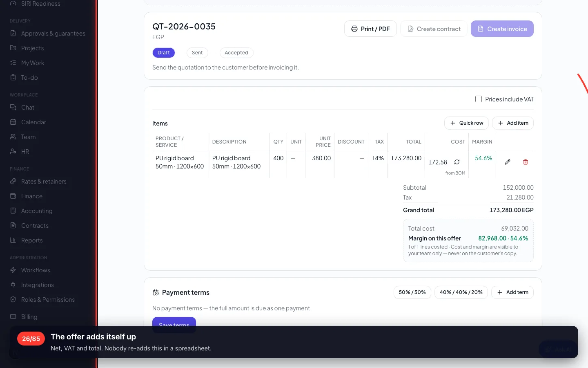Screen dimensions: 588x368
Task: Click the quotation number QT-2026-0035
Action: click(x=184, y=27)
